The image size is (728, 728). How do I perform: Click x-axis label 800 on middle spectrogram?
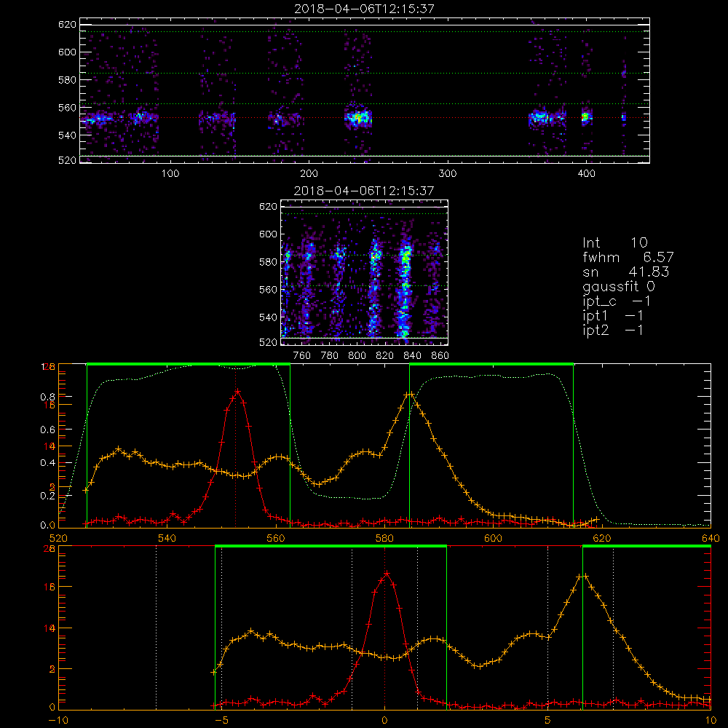tap(357, 356)
